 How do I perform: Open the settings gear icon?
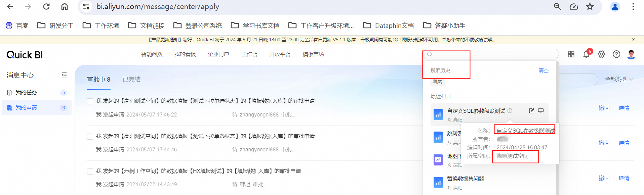coord(601,54)
